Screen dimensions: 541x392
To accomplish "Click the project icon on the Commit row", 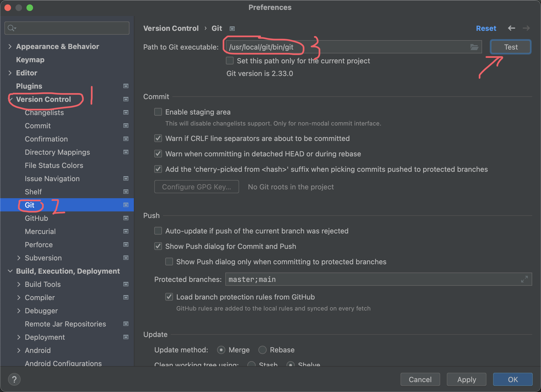I will pos(126,126).
